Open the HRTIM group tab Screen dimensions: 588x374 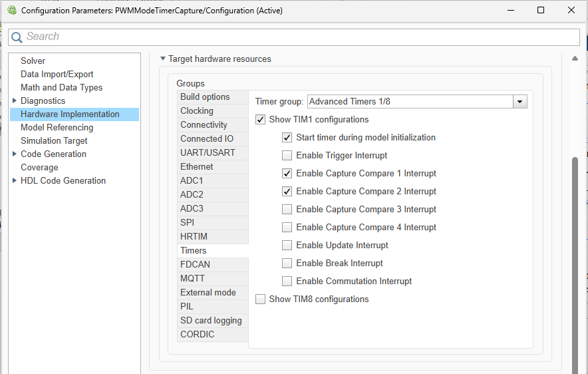[x=213, y=236]
